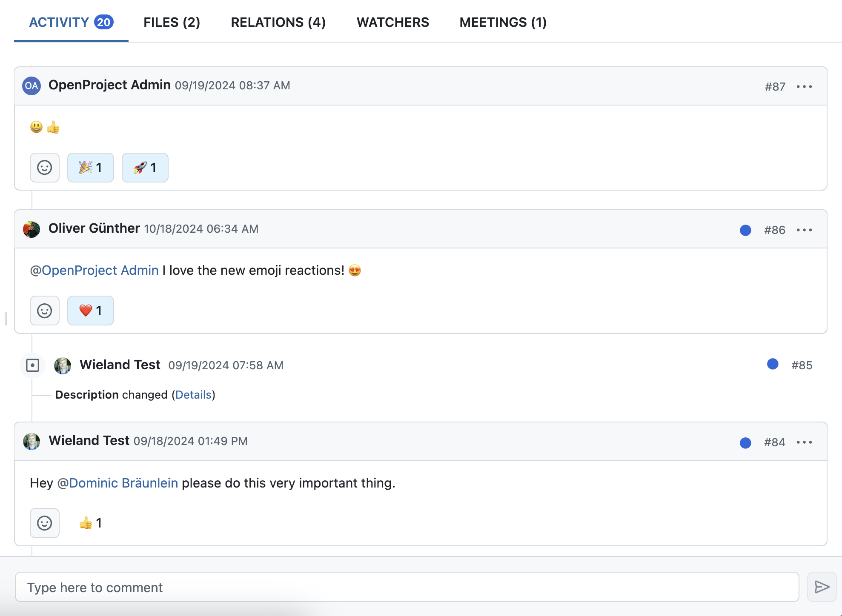Click the Dominic Bräunlein mention link

point(123,483)
